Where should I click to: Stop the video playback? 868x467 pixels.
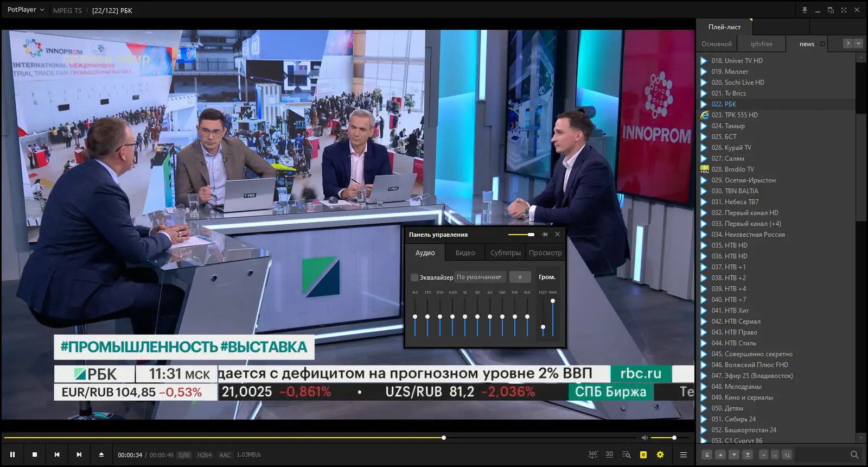click(x=35, y=455)
